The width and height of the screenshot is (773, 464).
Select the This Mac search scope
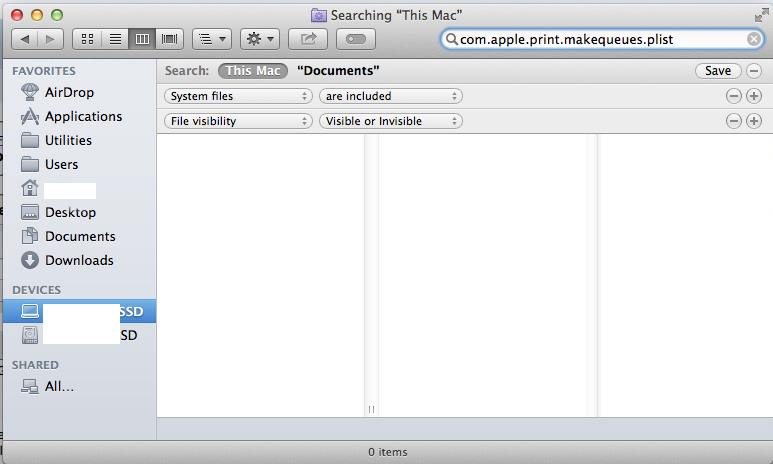click(253, 71)
